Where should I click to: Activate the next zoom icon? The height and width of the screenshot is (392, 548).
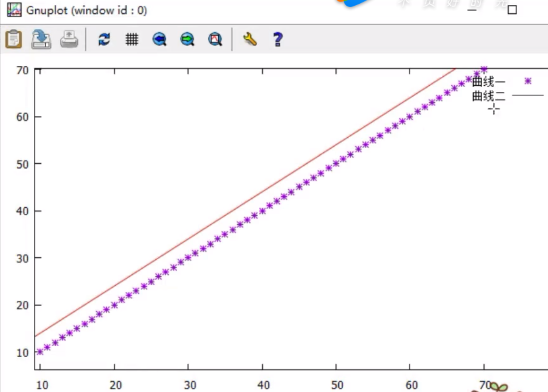[188, 39]
